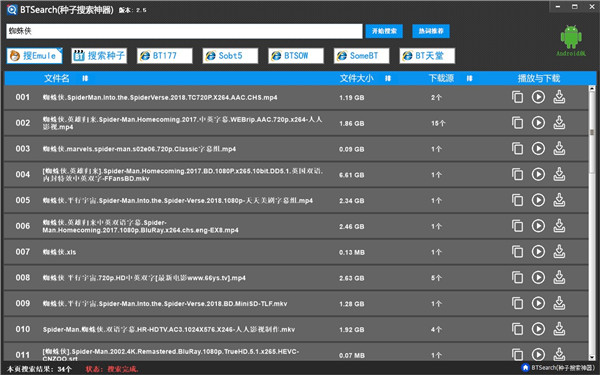The height and width of the screenshot is (375, 600).
Task: Click BTSearch logo icon in title bar
Action: (x=12, y=10)
